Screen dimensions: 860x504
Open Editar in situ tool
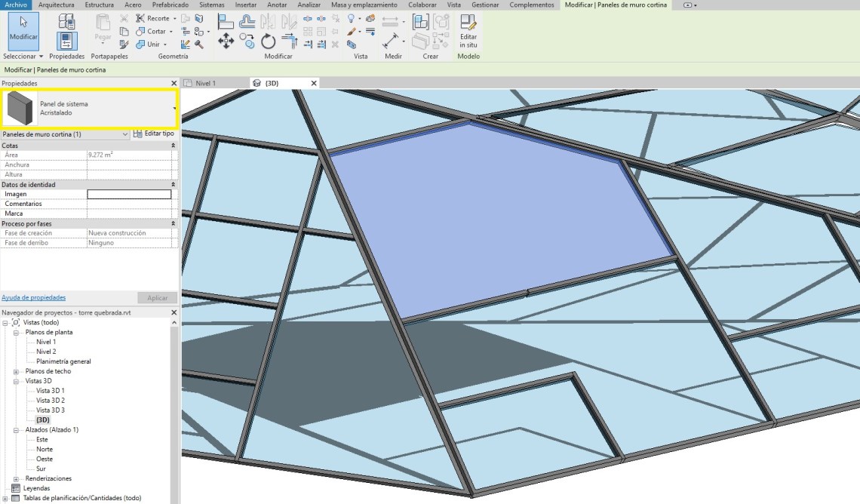pyautogui.click(x=468, y=30)
